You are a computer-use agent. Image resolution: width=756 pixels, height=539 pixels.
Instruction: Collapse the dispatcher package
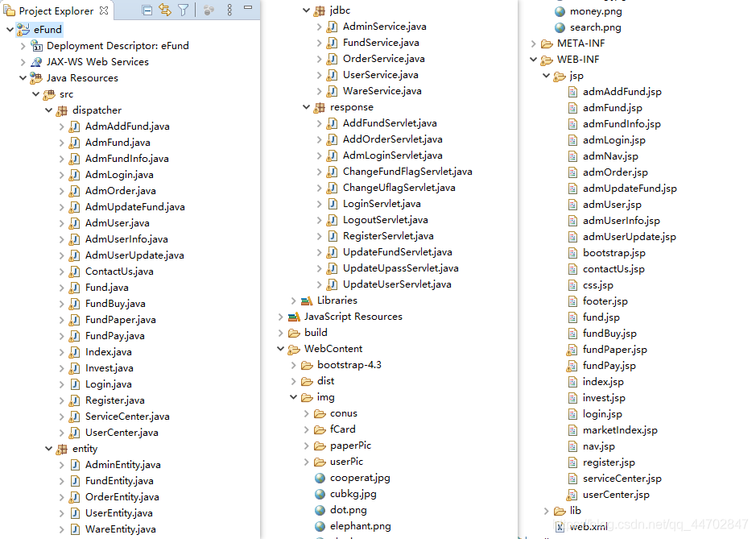click(x=48, y=110)
